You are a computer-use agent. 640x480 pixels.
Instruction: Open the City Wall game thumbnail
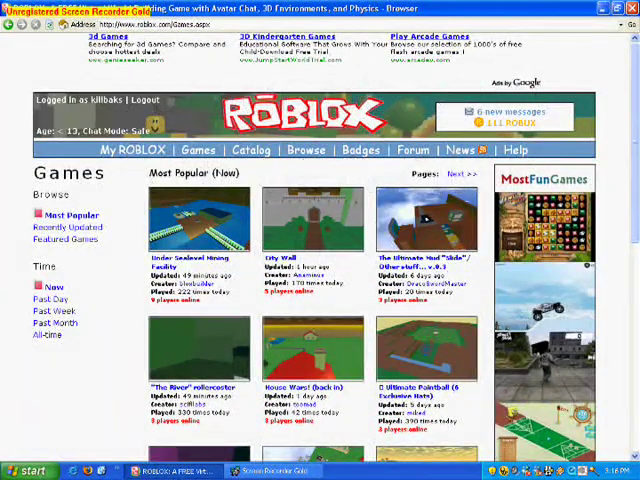pos(313,219)
